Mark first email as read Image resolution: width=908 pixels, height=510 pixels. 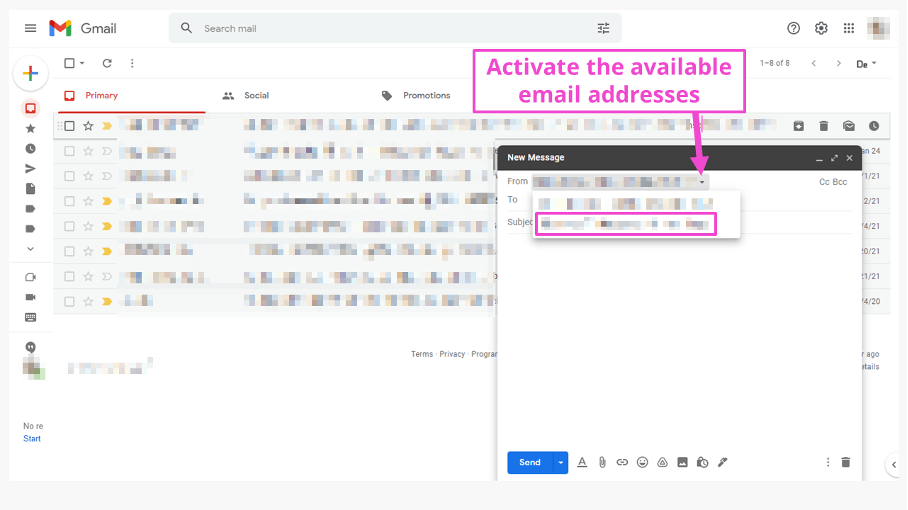849,126
